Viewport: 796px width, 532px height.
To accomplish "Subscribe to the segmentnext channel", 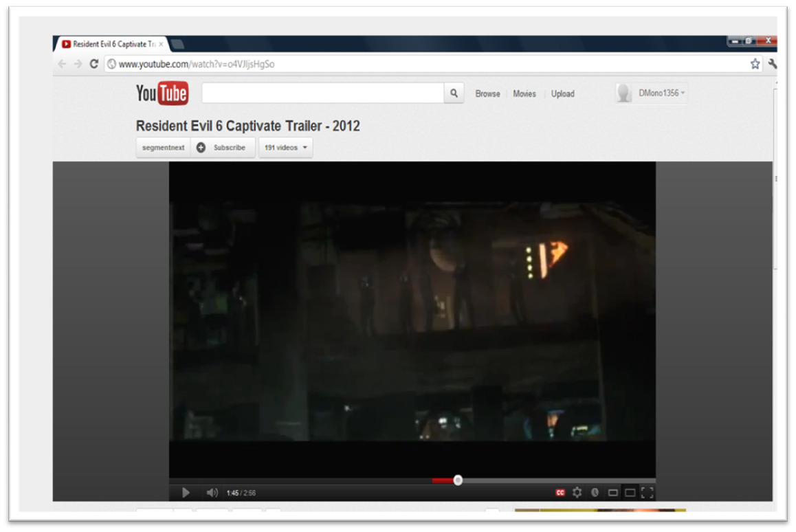I will tap(222, 148).
